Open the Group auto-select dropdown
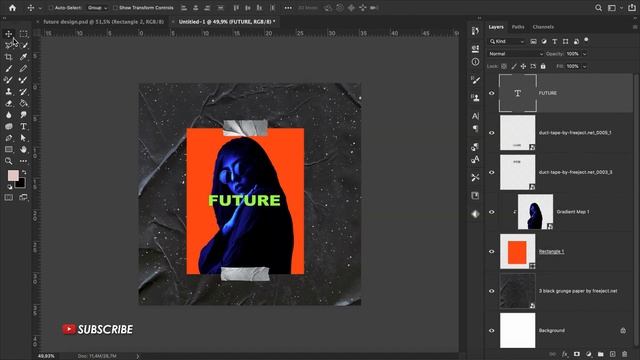640x360 pixels. tap(97, 8)
